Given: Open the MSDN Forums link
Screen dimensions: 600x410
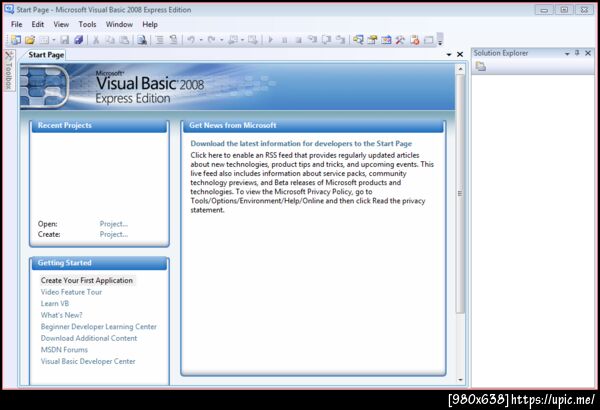Looking at the screenshot, I should (x=64, y=350).
